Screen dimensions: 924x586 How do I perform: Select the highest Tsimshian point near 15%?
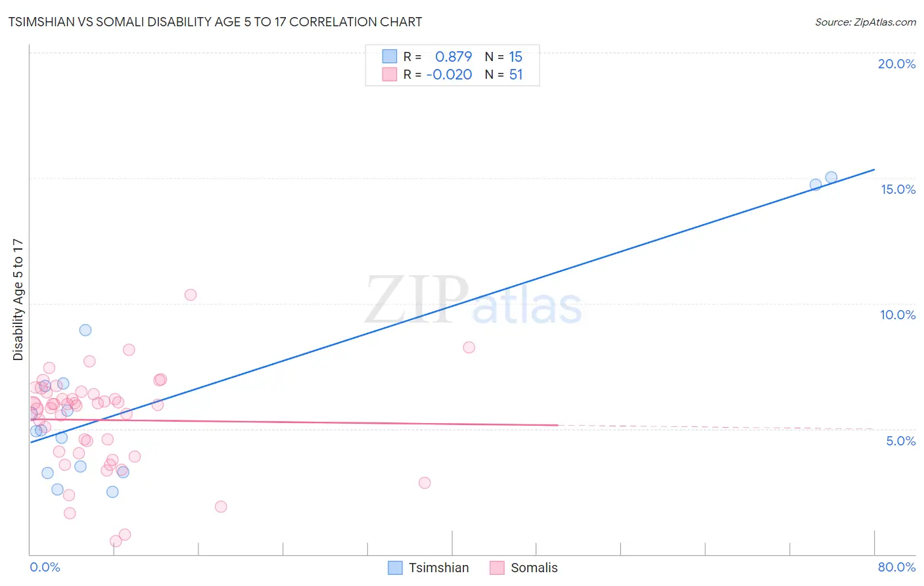click(x=831, y=177)
